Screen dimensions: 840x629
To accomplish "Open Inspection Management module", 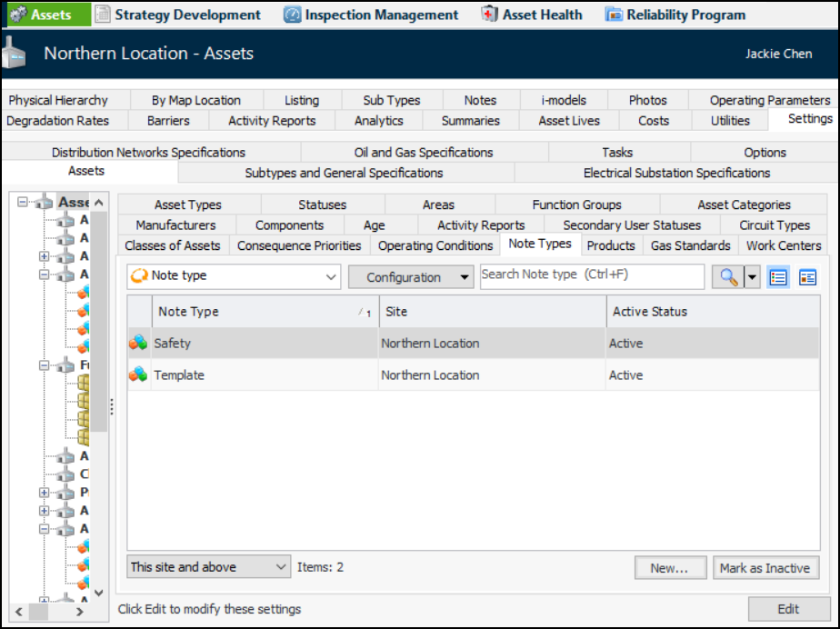I will [x=371, y=15].
